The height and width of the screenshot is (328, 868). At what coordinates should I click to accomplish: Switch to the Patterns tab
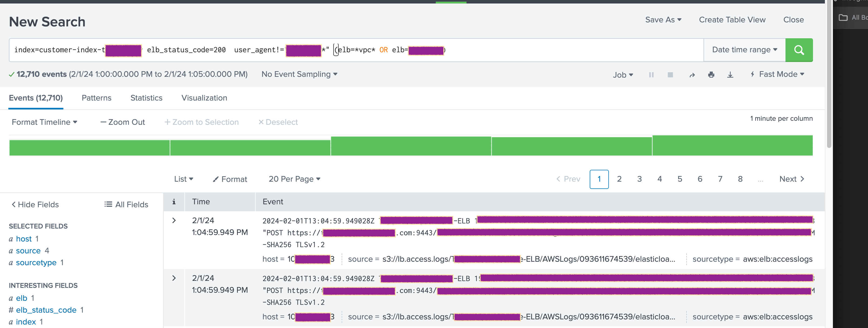pos(96,98)
